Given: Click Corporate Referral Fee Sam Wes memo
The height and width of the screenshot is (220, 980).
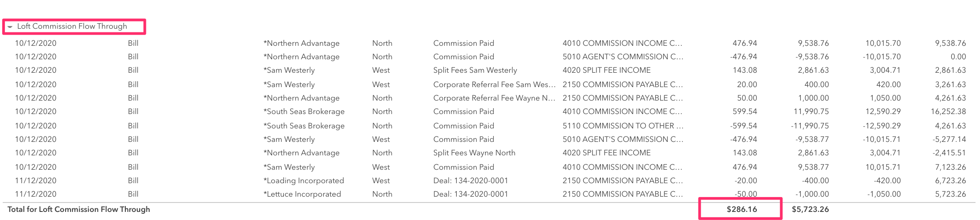Looking at the screenshot, I should [494, 84].
